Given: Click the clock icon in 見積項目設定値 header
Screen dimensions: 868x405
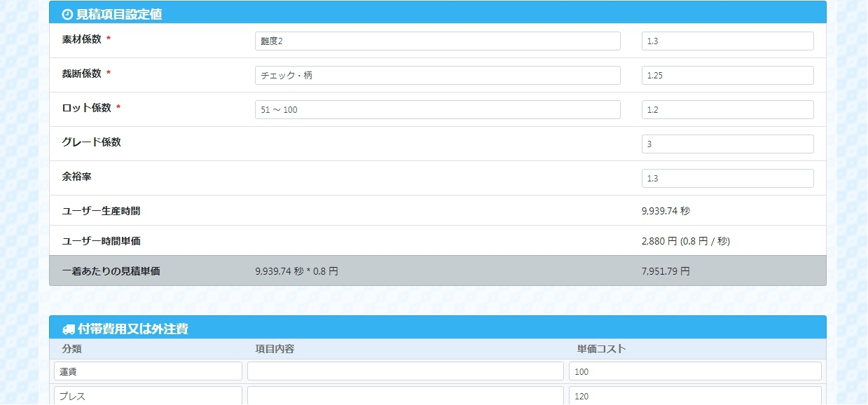Looking at the screenshot, I should [67, 14].
